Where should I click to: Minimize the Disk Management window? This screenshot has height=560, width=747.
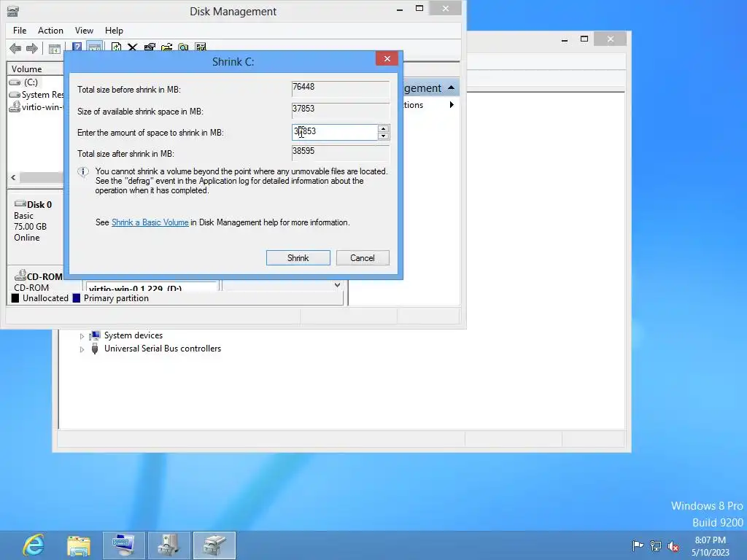coord(400,9)
